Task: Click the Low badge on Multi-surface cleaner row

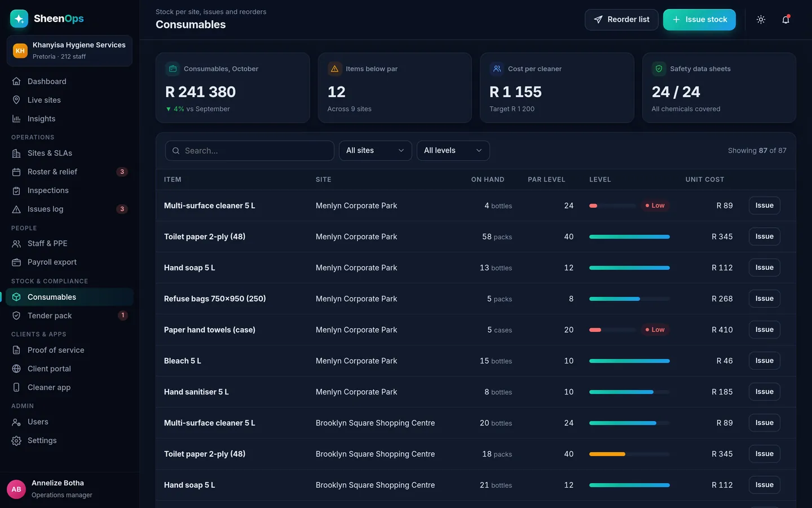Action: [655, 205]
